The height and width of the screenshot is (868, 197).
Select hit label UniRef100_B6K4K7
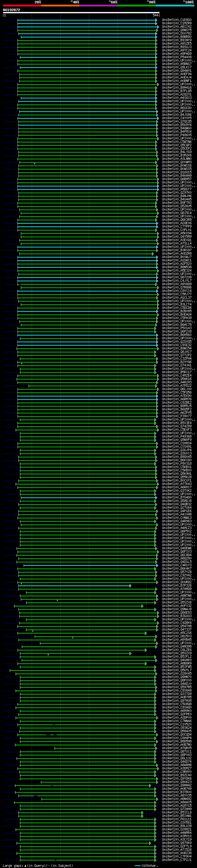pyautogui.click(x=176, y=568)
